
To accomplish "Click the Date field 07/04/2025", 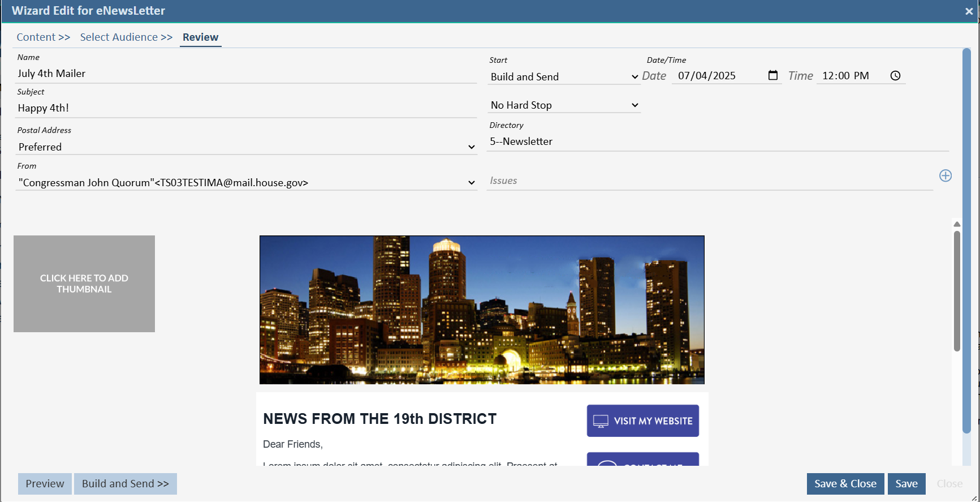I will point(727,76).
